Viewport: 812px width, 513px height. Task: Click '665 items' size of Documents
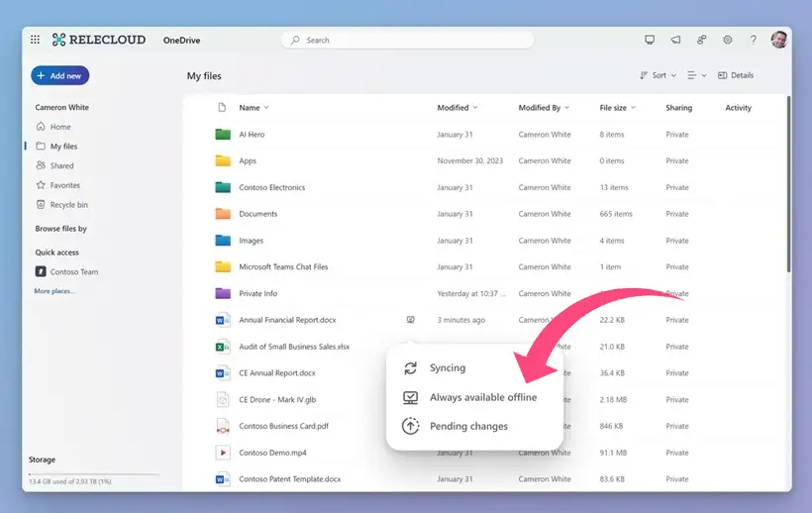(616, 213)
